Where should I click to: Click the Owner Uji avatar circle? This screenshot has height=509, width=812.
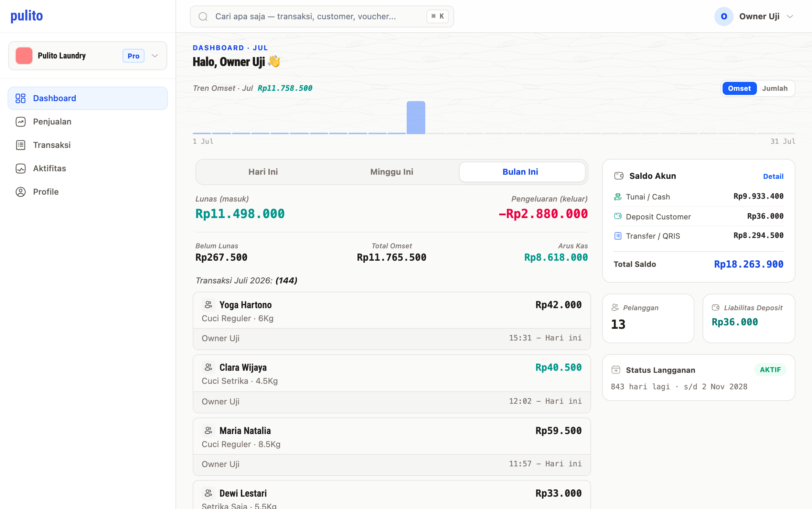(724, 17)
